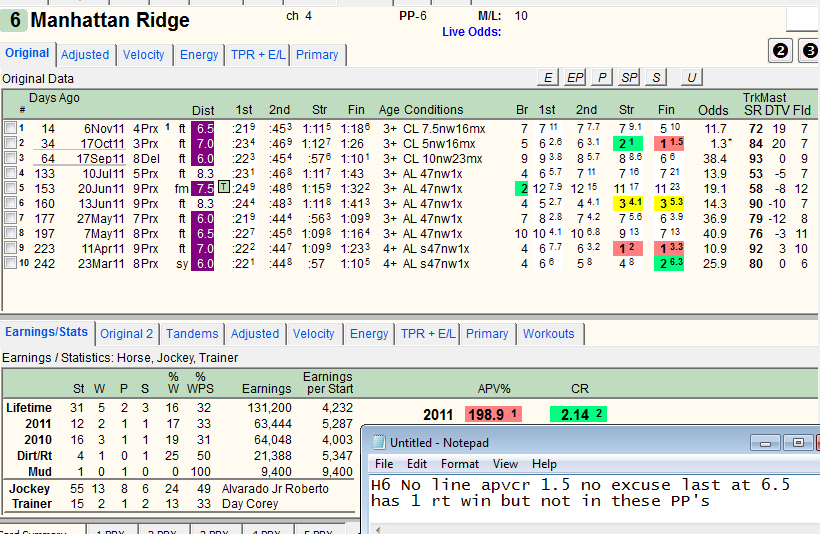Open the upper Primary tab
820x534 pixels.
click(317, 54)
